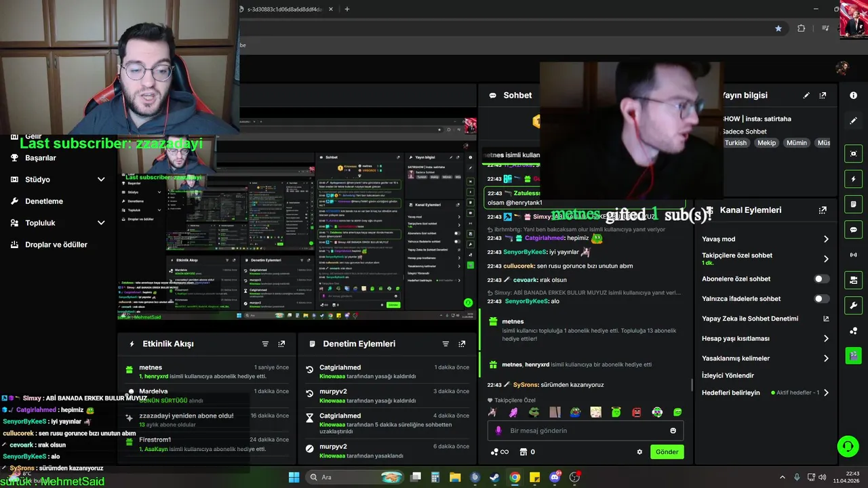The image size is (868, 488).
Task: Expand Hedefleri belirleyin chevron
Action: point(826,392)
